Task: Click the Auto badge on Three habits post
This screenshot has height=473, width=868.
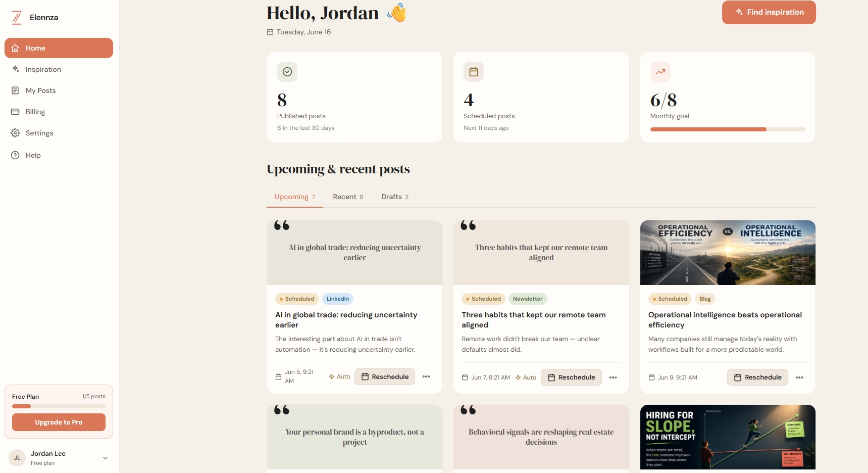Action: tap(526, 377)
